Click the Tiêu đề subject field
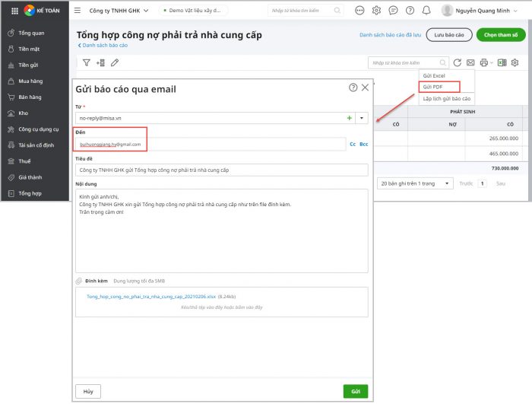532x404 pixels. (x=222, y=170)
